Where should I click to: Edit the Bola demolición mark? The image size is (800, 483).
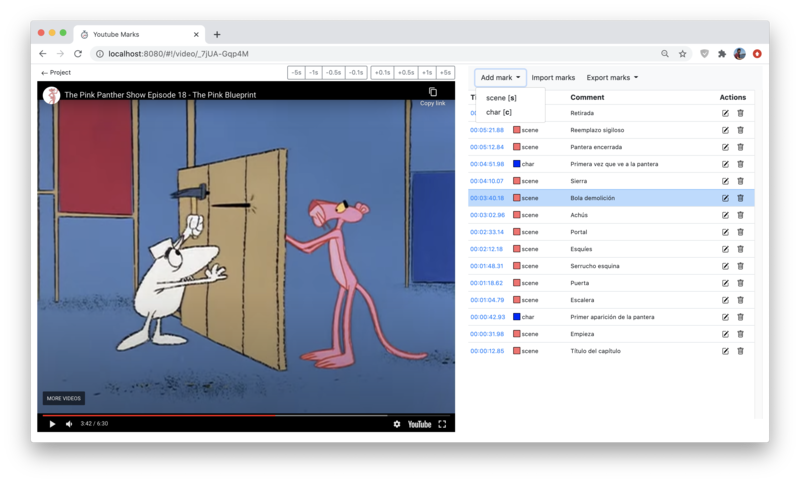point(725,198)
